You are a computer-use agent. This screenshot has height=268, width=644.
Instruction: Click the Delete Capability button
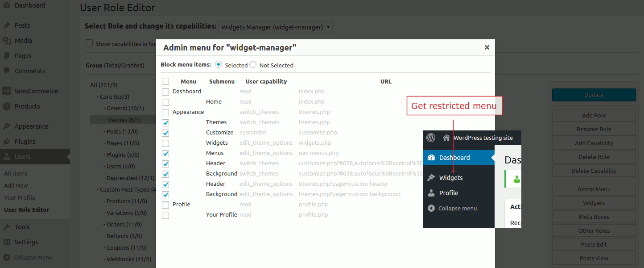click(594, 171)
